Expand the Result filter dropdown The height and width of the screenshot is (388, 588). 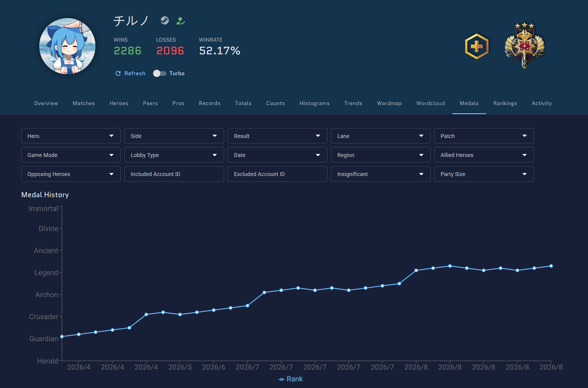pyautogui.click(x=278, y=136)
